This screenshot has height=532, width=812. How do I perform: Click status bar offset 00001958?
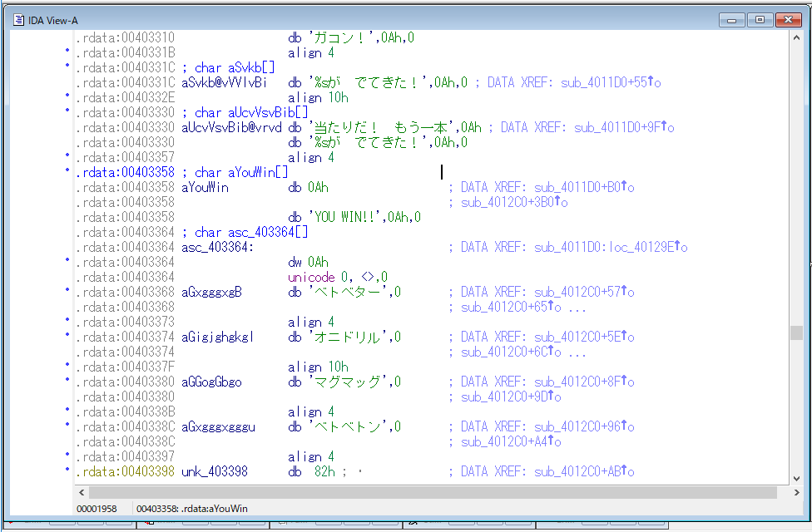[97, 509]
